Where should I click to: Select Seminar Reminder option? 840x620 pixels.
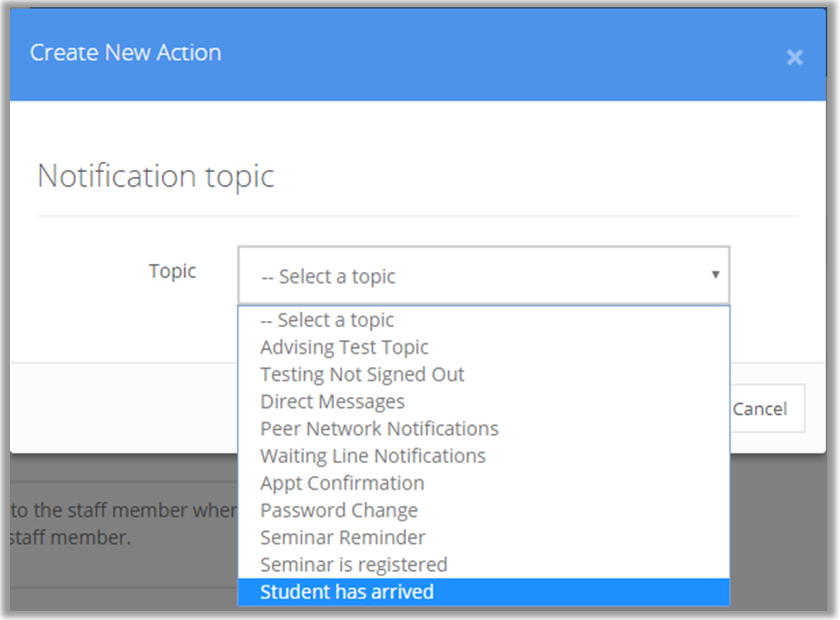[343, 538]
